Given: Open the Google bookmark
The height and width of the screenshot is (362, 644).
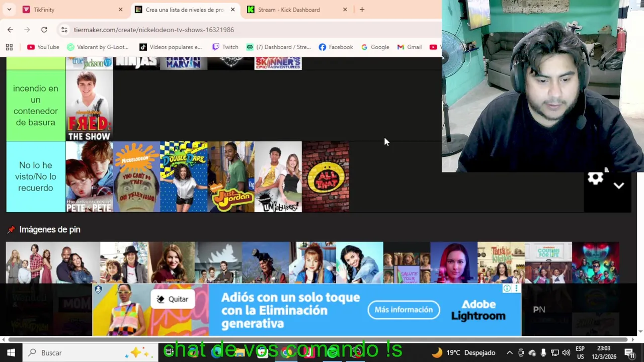Looking at the screenshot, I should coord(375,47).
